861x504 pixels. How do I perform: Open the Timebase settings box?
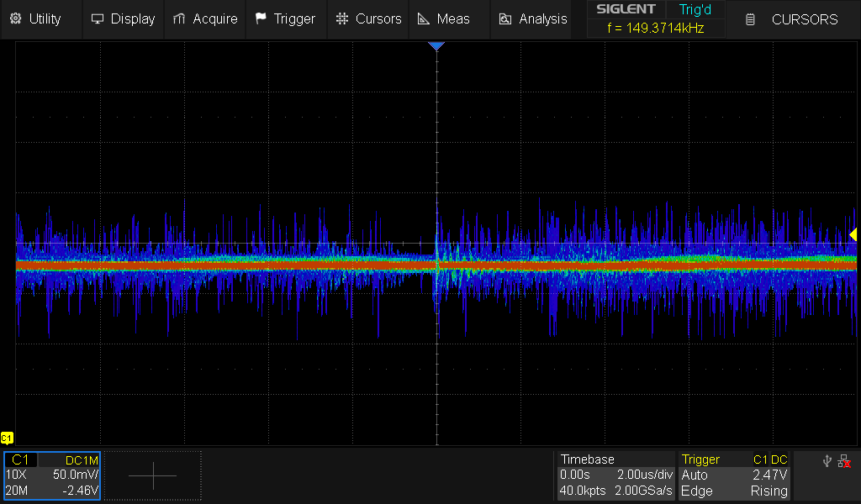[616, 475]
